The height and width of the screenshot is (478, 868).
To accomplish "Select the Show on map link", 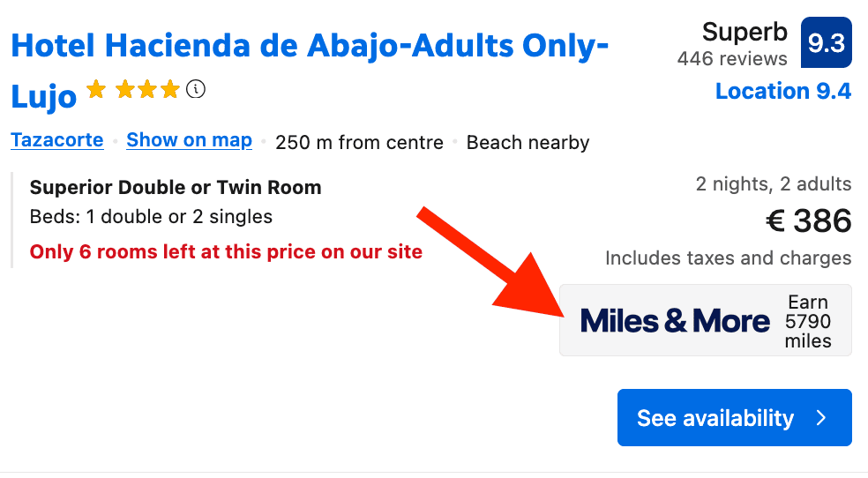I will tap(189, 141).
